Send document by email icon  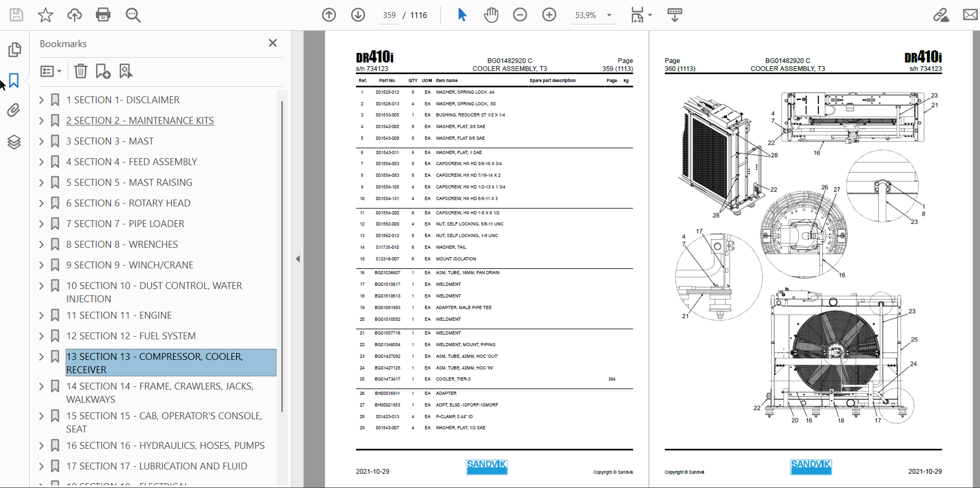click(970, 15)
